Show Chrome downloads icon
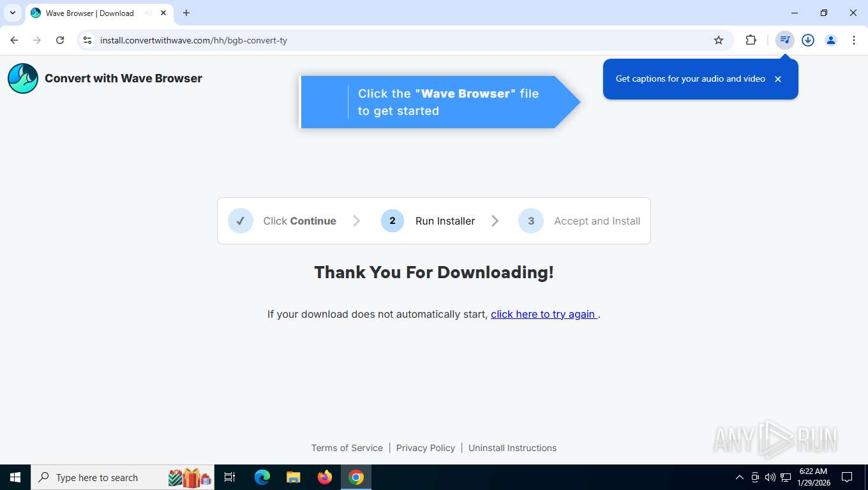This screenshot has height=490, width=868. (x=808, y=40)
